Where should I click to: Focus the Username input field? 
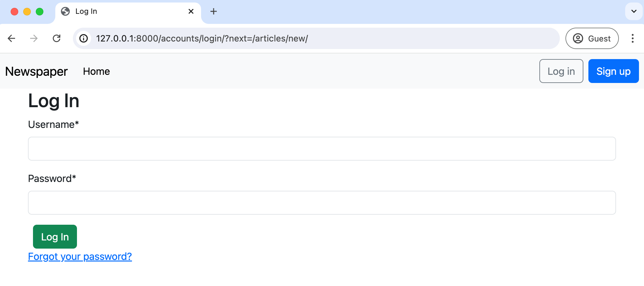pos(322,149)
